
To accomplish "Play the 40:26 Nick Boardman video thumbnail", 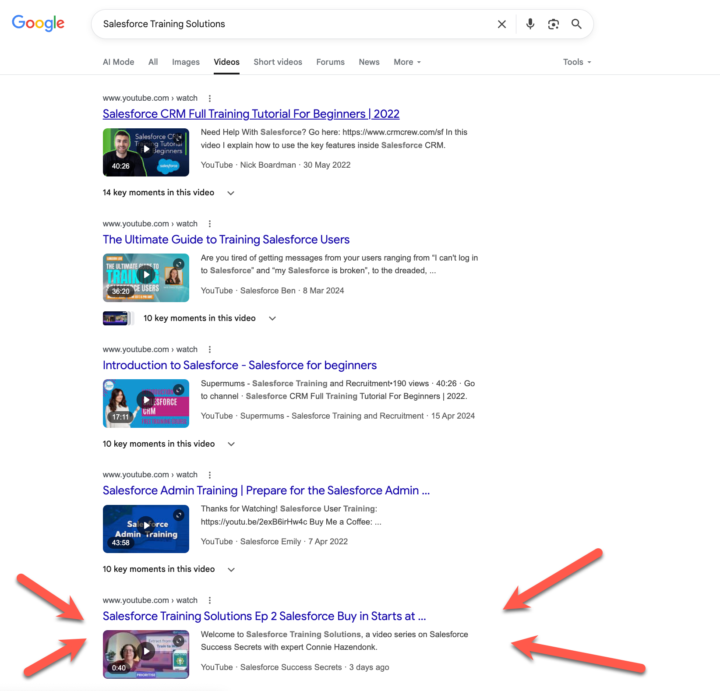I will [x=146, y=152].
